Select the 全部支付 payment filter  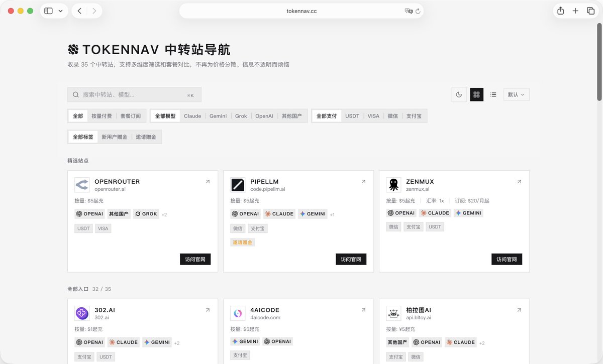pyautogui.click(x=327, y=116)
